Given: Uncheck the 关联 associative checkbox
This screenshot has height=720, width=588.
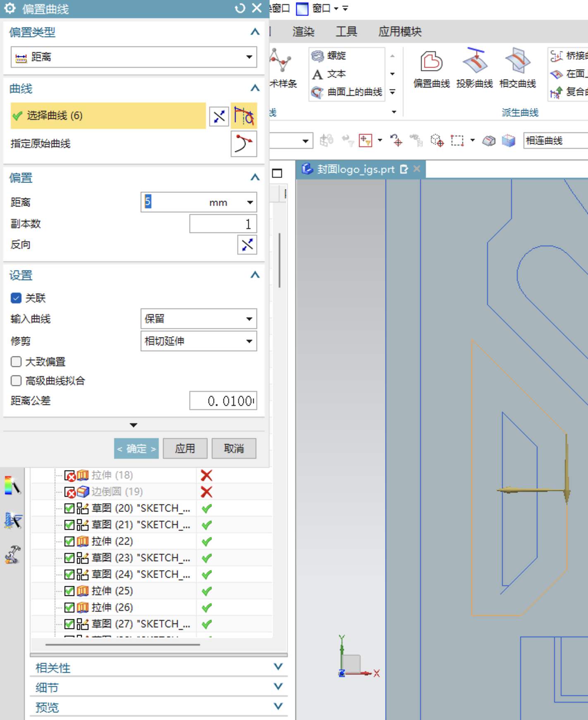Looking at the screenshot, I should (16, 298).
